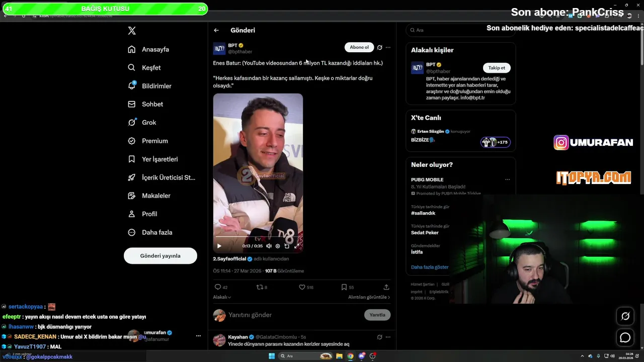Open İçerik Üreticisi Stüdyosu
Image resolution: width=644 pixels, height=362 pixels.
[162, 177]
